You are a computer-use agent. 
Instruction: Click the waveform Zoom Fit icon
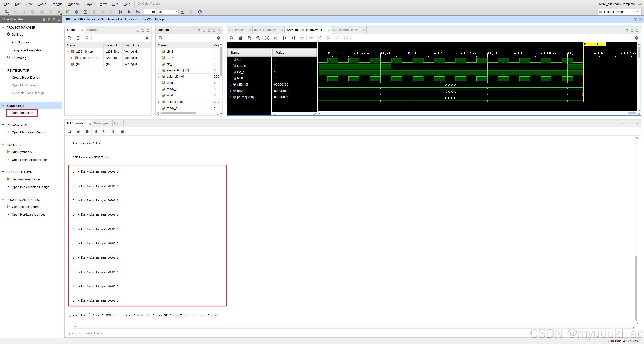click(x=267, y=38)
